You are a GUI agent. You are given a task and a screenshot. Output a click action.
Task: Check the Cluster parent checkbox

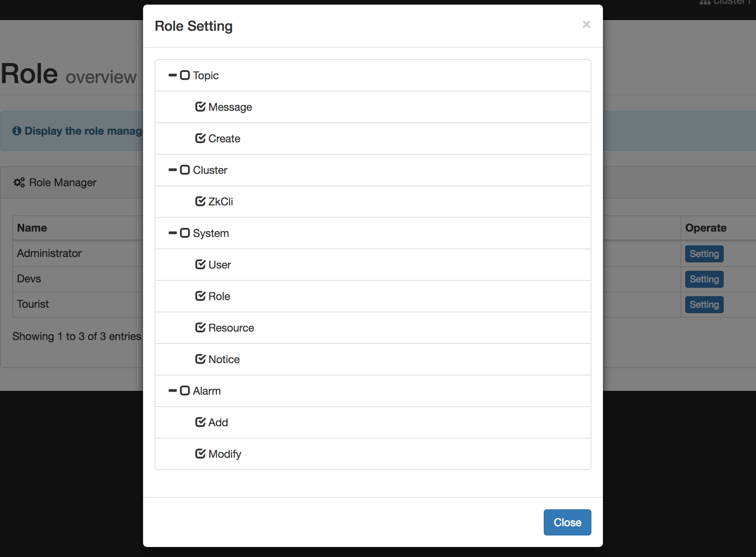click(x=185, y=170)
